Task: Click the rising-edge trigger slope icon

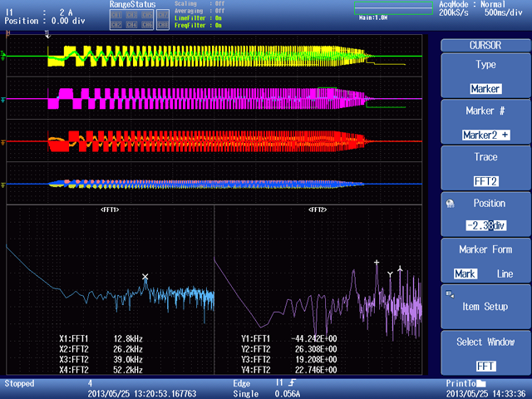Action: 292,383
